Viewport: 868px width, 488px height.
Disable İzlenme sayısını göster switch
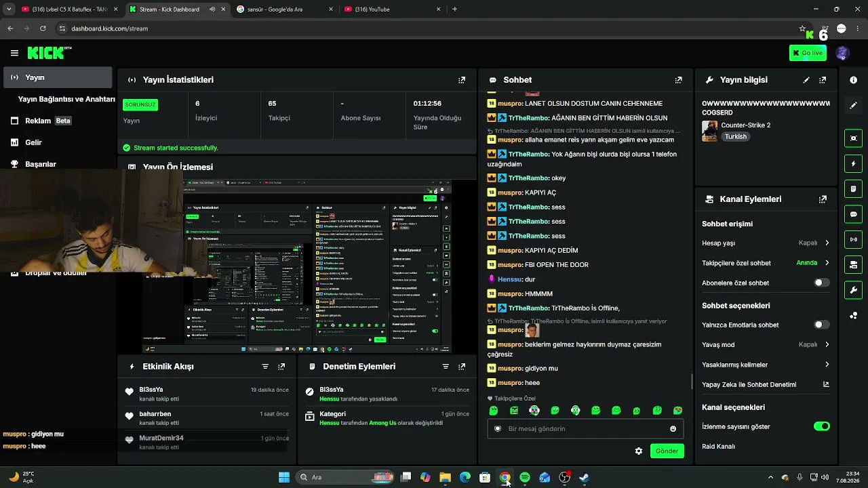point(821,426)
